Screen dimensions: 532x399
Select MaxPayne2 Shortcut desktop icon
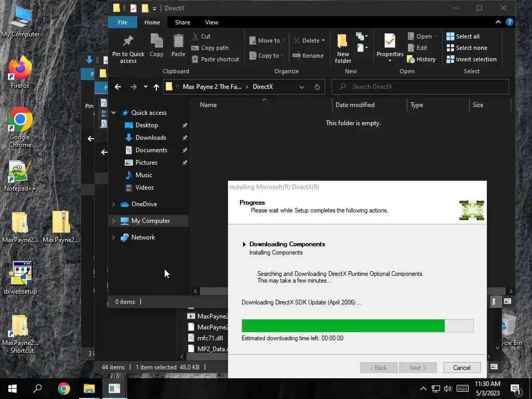click(x=20, y=335)
